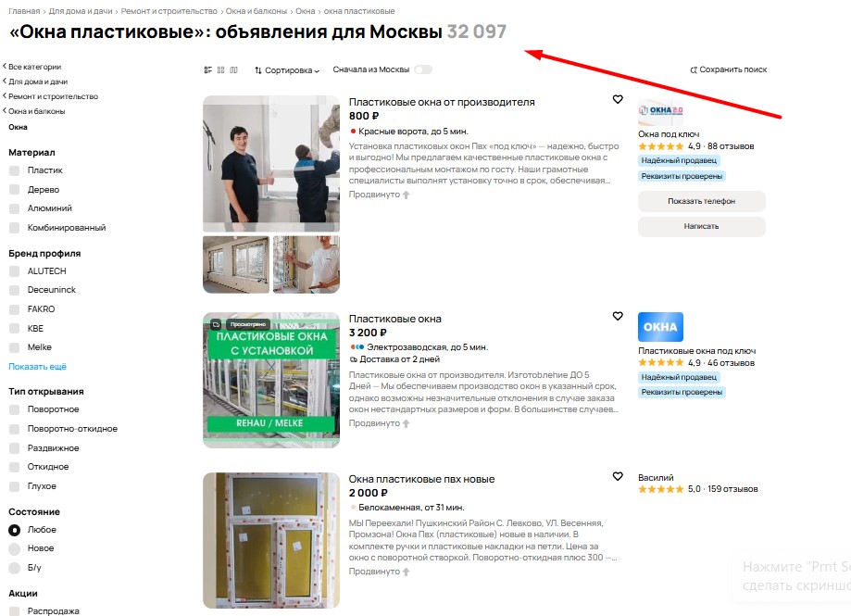Open 'Ремонт и строительство' breadcrumb
The image size is (851, 616).
pos(169,11)
